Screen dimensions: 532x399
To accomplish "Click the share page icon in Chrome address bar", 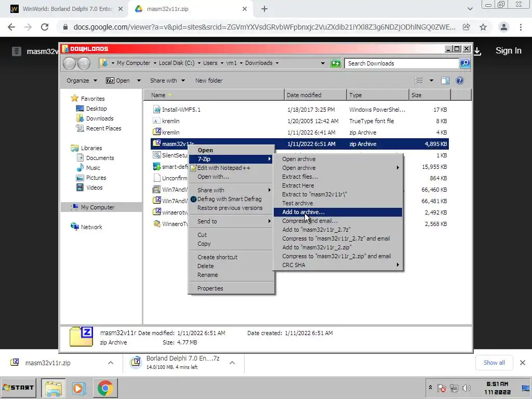I will [x=467, y=27].
